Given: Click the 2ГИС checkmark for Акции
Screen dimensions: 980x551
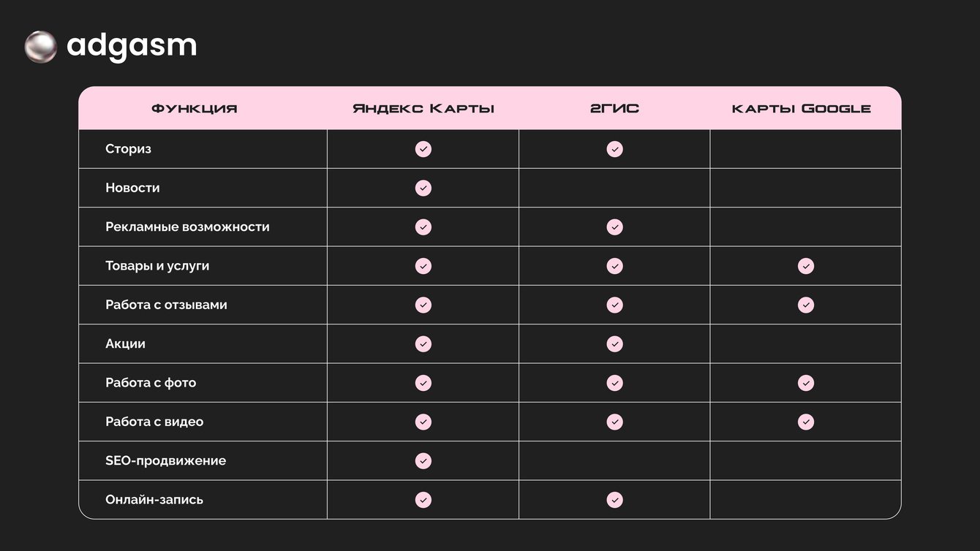Looking at the screenshot, I should 615,344.
